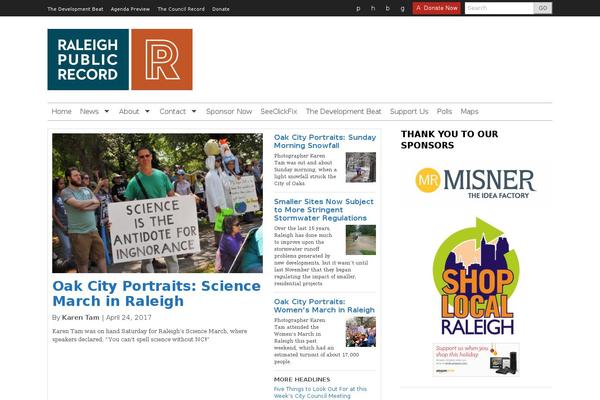Open The Development Beat top bar link

pos(75,9)
